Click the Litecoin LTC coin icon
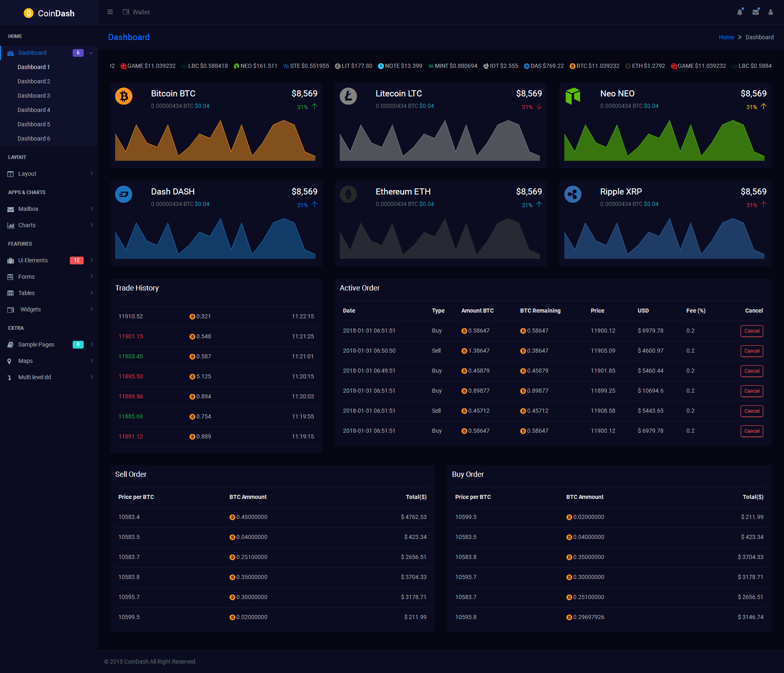Viewport: 784px width, 673px height. 348,96
